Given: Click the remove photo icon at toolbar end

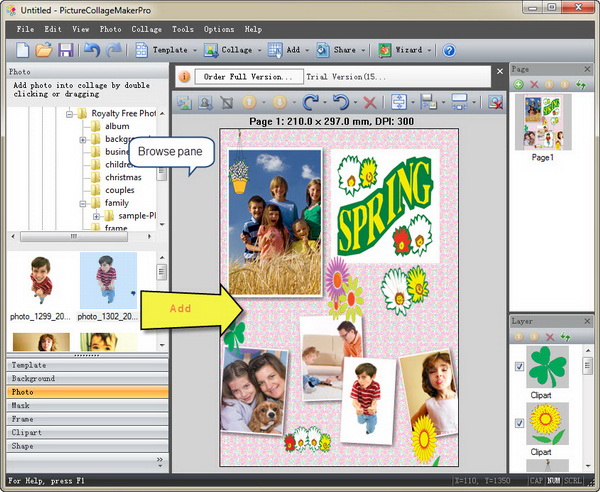Looking at the screenshot, I should point(495,103).
